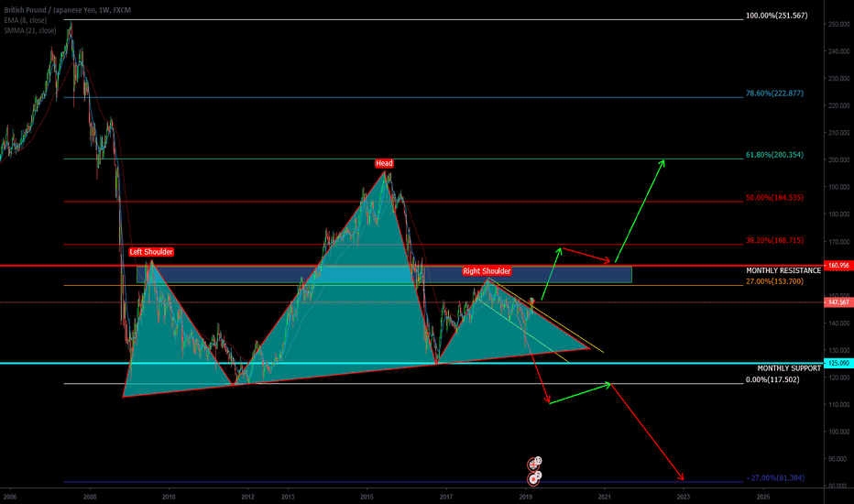854x504 pixels.
Task: Click the 2023 label on time axis
Action: (683, 497)
